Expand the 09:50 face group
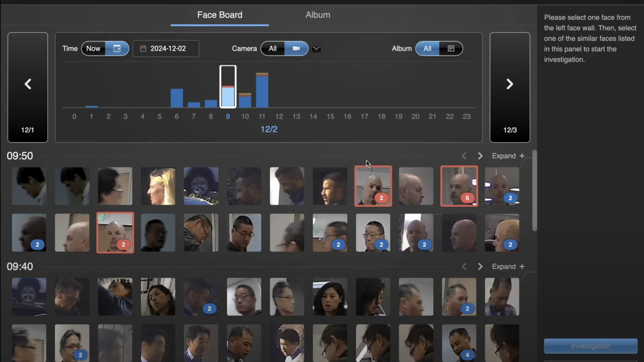 [508, 156]
